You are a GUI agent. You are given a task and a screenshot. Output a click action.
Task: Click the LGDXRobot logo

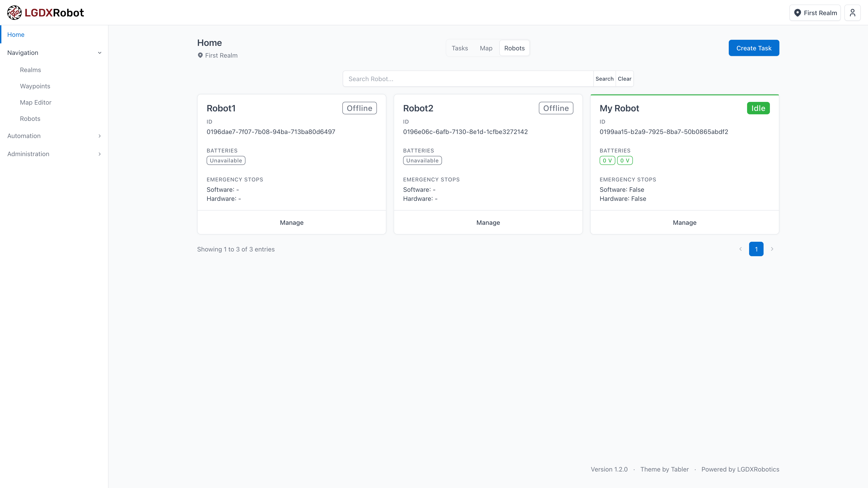(45, 12)
